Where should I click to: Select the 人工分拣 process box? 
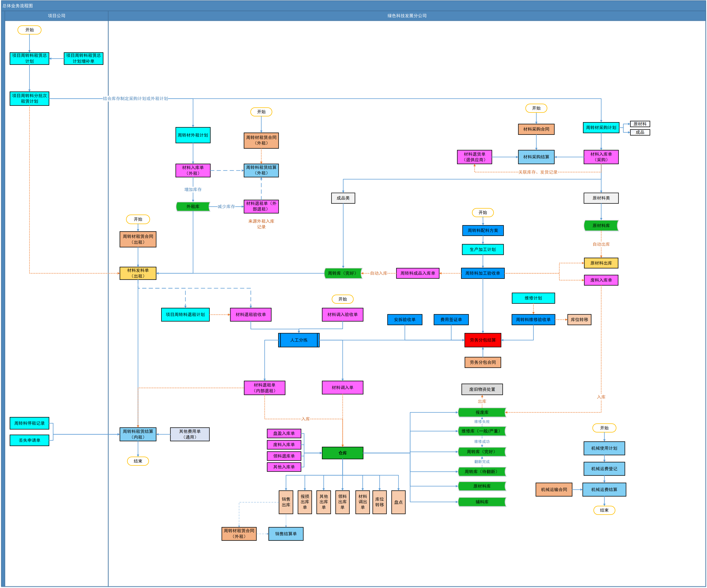[299, 340]
